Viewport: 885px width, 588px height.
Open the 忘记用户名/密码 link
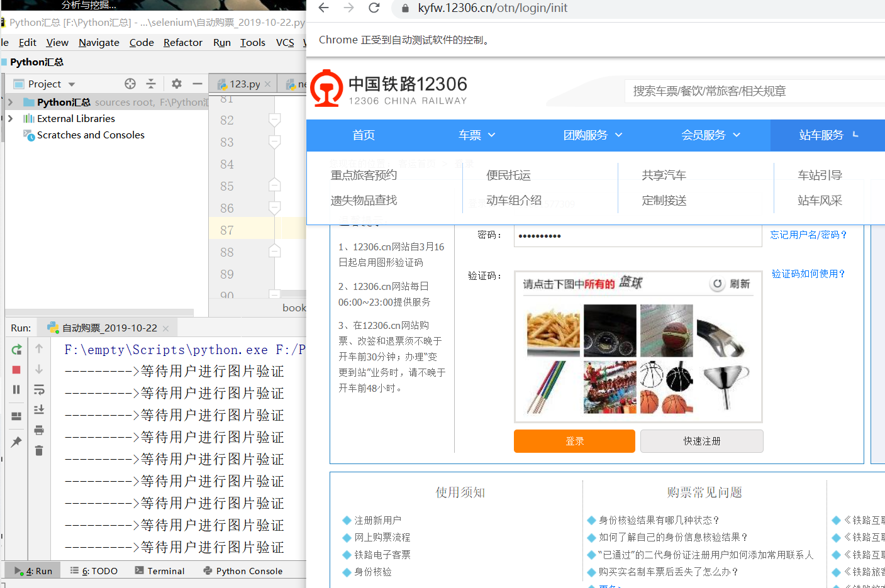pos(808,233)
